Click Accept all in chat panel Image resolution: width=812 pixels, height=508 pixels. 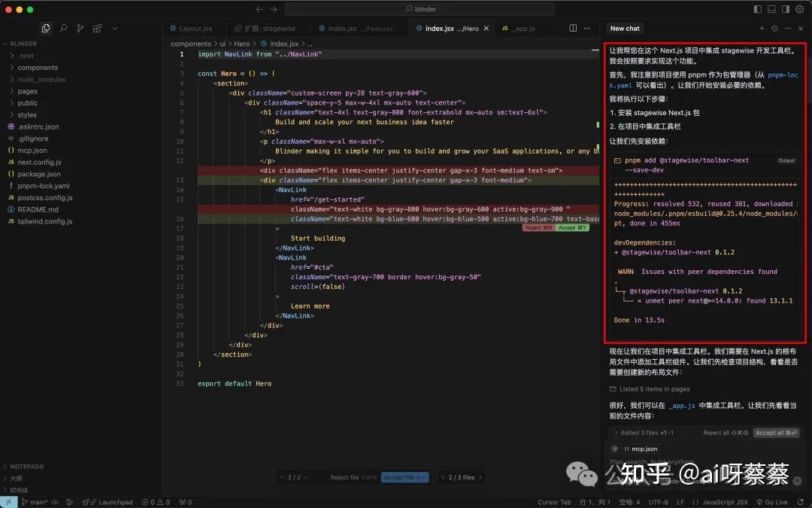pos(776,433)
